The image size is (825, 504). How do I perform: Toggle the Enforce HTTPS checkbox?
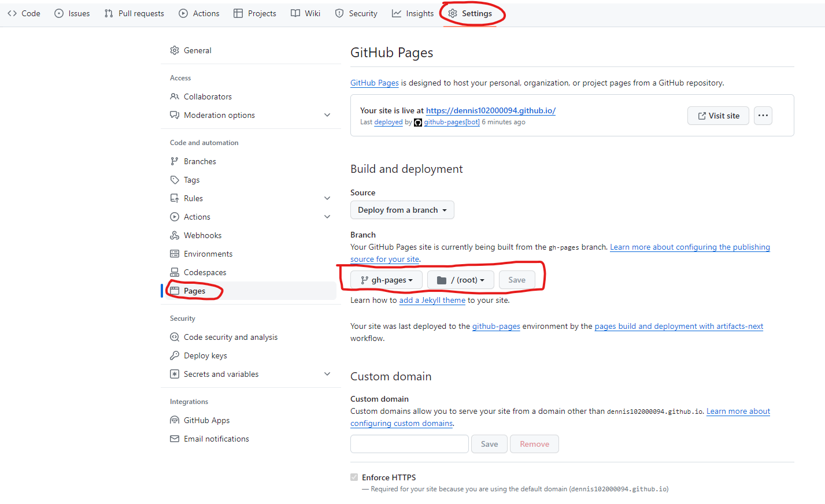point(354,477)
